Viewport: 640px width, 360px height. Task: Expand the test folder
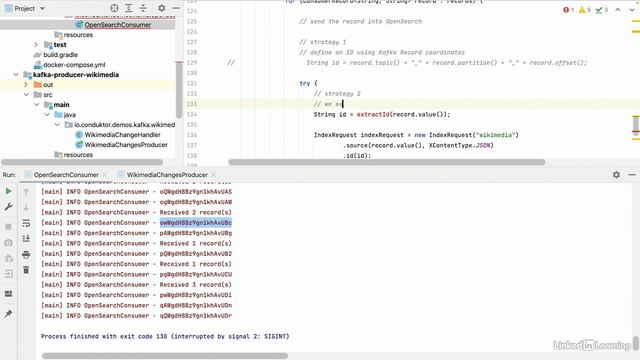36,44
